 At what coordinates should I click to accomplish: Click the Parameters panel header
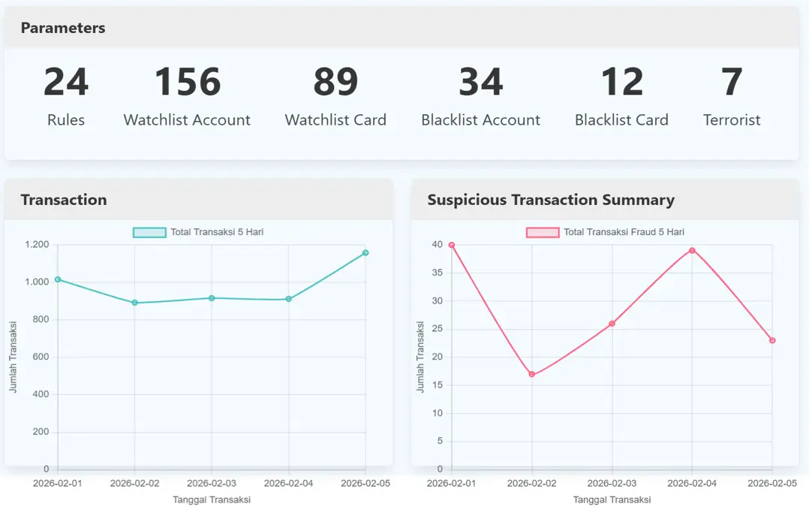[x=63, y=28]
